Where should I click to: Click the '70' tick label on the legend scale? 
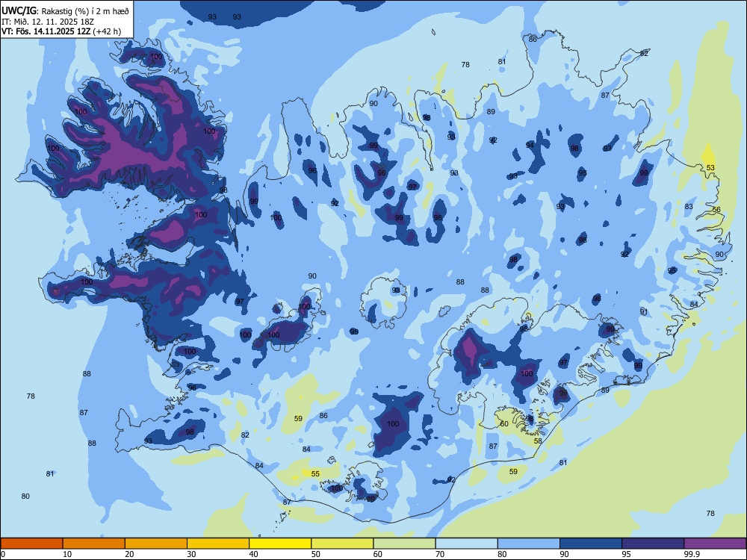coord(440,554)
